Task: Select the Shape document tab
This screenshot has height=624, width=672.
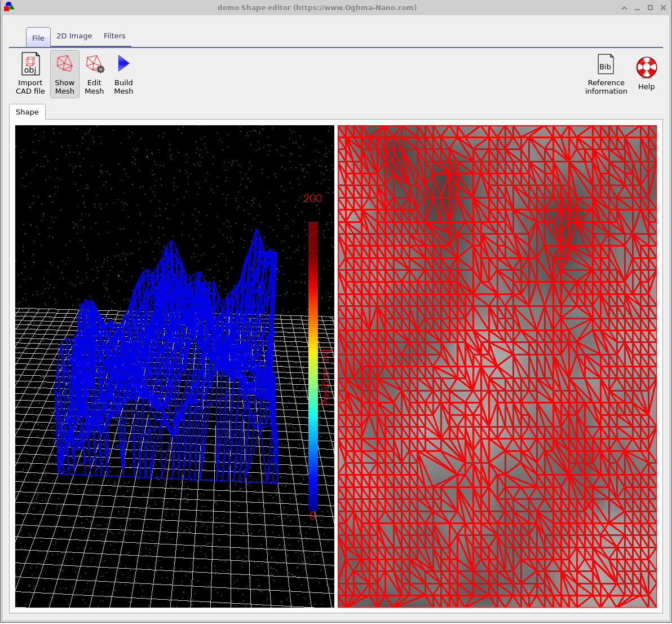Action: pyautogui.click(x=27, y=112)
